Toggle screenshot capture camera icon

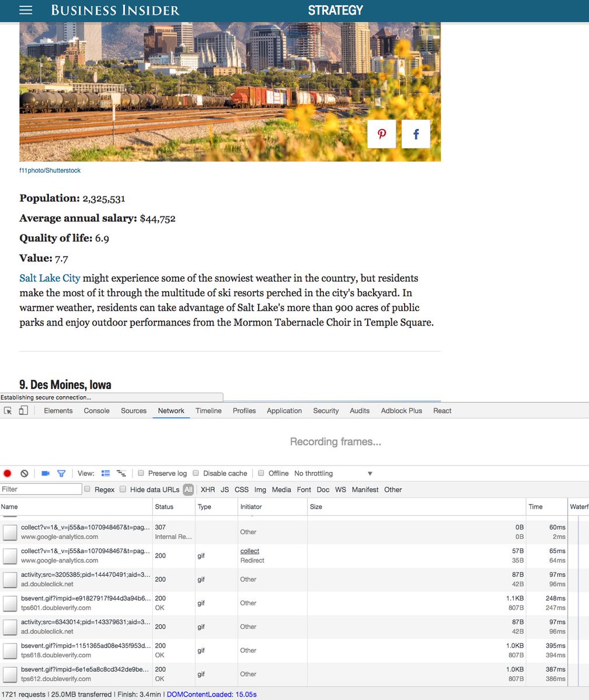(46, 474)
